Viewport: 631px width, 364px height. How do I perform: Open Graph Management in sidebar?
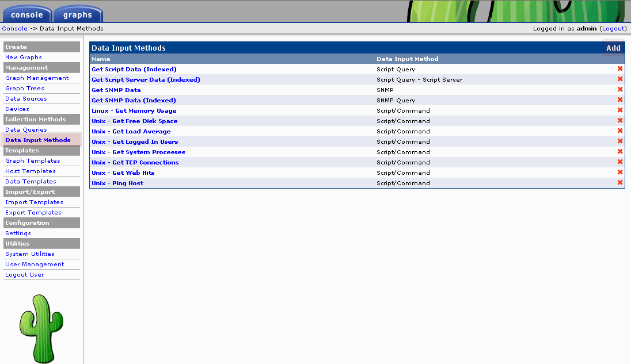[37, 78]
